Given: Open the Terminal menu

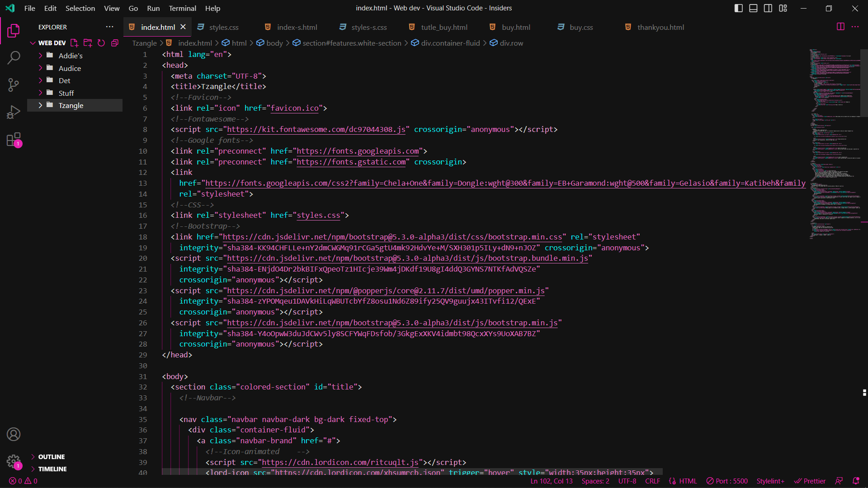Looking at the screenshot, I should (x=182, y=8).
